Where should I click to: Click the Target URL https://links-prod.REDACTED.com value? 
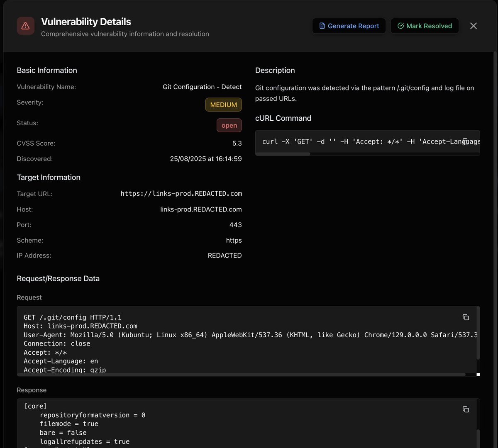(x=181, y=194)
